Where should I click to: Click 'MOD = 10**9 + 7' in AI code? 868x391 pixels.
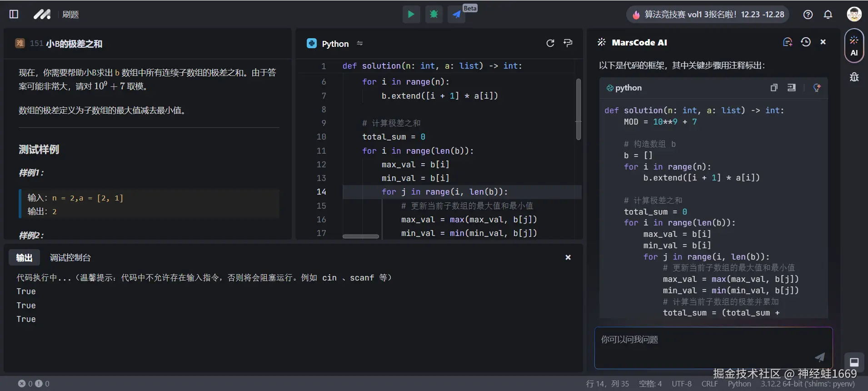pyautogui.click(x=660, y=122)
